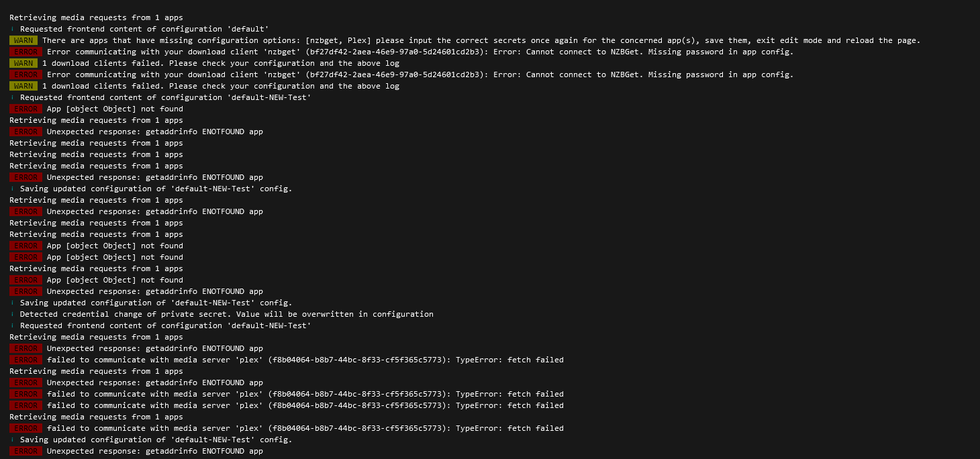Click the first "TypeError: fetch failed" text
Screen dimensions: 980x459
509,360
